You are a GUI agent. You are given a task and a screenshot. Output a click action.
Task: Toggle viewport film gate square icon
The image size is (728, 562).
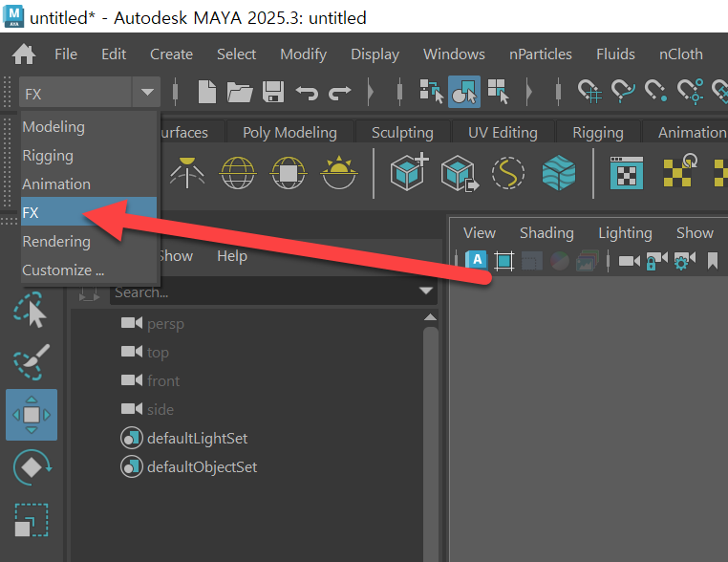click(x=504, y=261)
